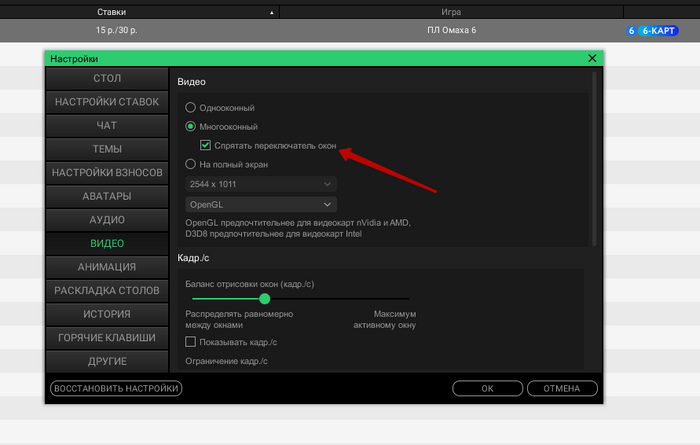Open the РАСКЛАДКА СТОЛОВ tab

coord(107,291)
